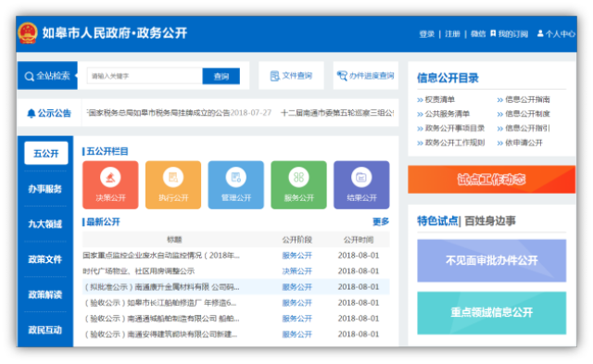Screen dimensions: 593x364
Task: Click the 公开阶段 column header
Action: coord(296,240)
